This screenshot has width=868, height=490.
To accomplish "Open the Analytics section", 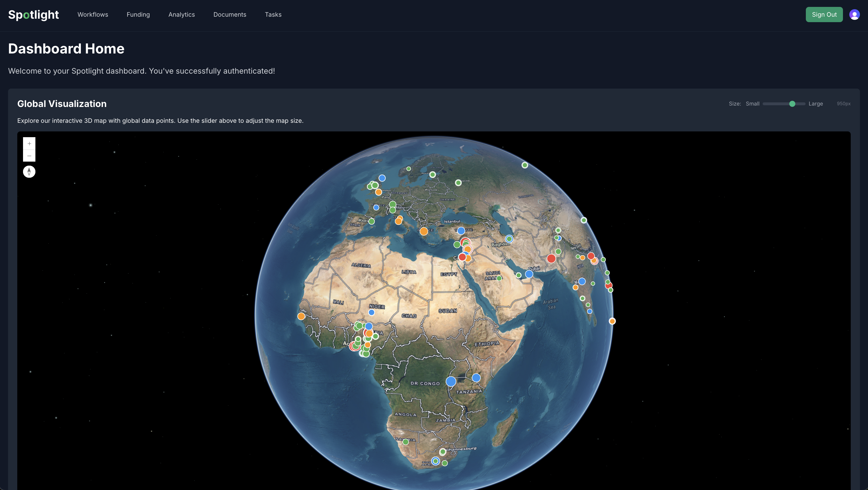I will tap(182, 14).
